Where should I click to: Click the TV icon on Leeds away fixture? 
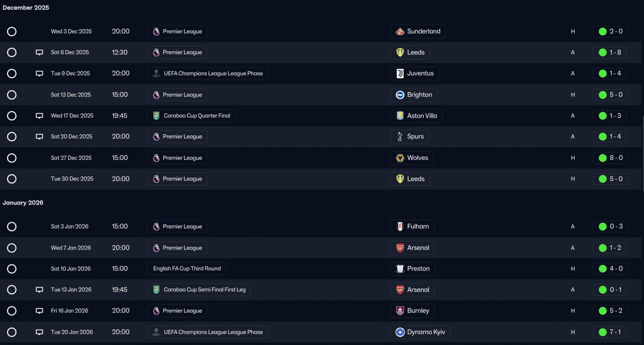[x=39, y=53]
